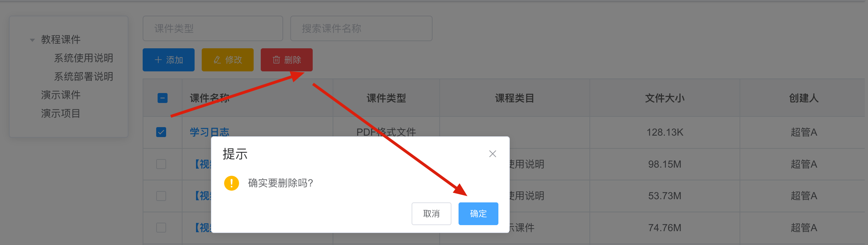Toggle the select-all checkbox in table header
The image size is (868, 245).
click(x=163, y=98)
